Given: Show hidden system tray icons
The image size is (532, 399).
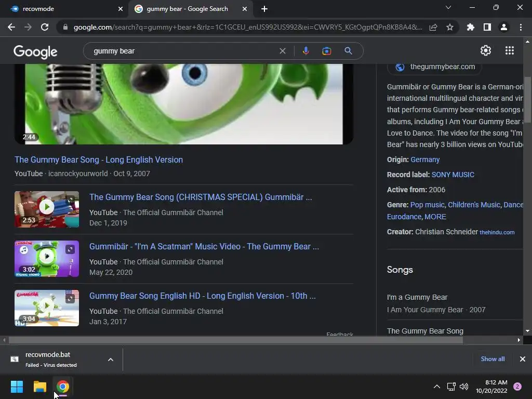Looking at the screenshot, I should [x=437, y=387].
